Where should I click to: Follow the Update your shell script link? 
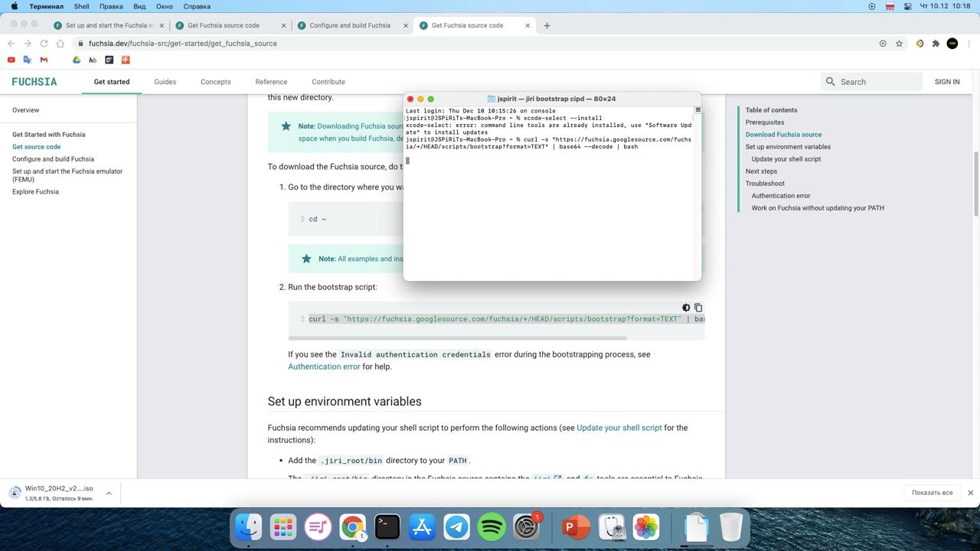[619, 428]
